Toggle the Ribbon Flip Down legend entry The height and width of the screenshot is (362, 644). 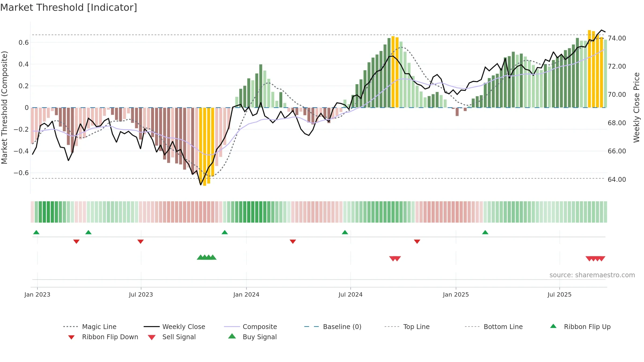click(x=103, y=337)
